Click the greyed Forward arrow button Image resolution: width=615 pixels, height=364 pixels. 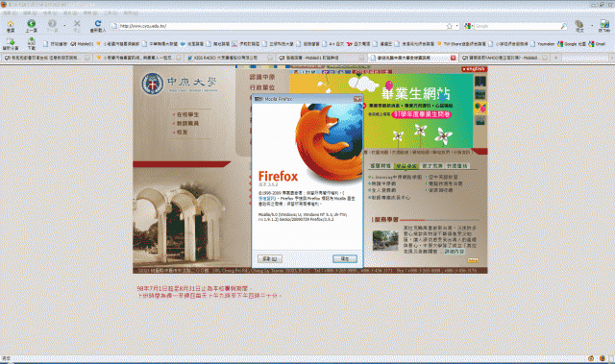[52, 26]
